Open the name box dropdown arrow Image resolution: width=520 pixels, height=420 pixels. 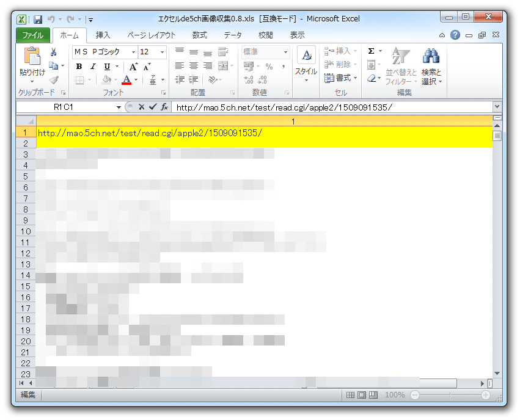pos(119,107)
